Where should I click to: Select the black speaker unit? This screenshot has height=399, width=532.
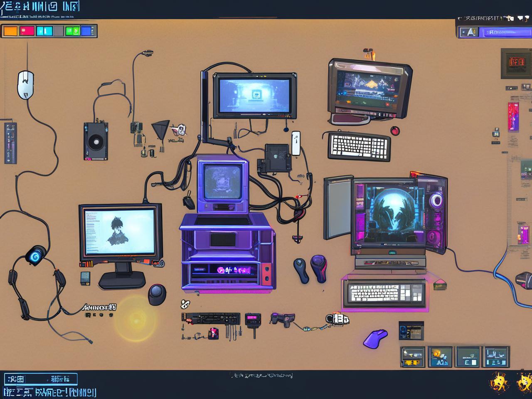point(96,141)
